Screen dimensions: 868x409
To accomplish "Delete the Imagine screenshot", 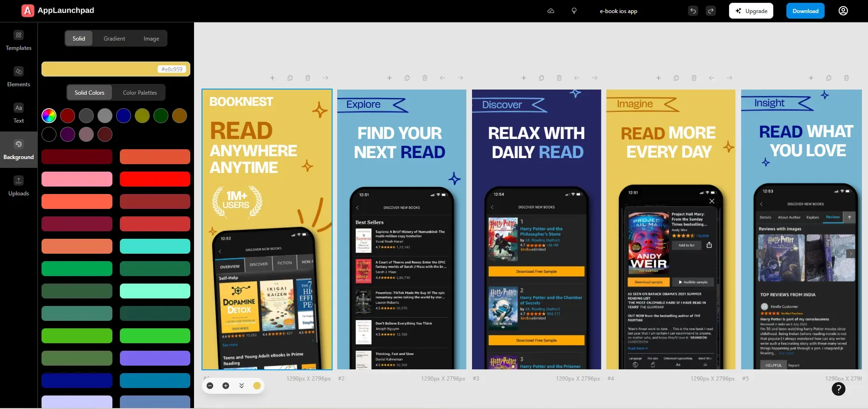I will (694, 78).
